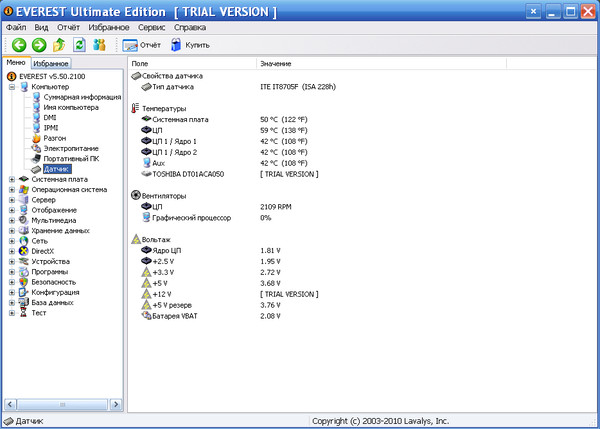600x429 pixels.
Task: Click the Конфигурация tree icon
Action: coord(24,292)
